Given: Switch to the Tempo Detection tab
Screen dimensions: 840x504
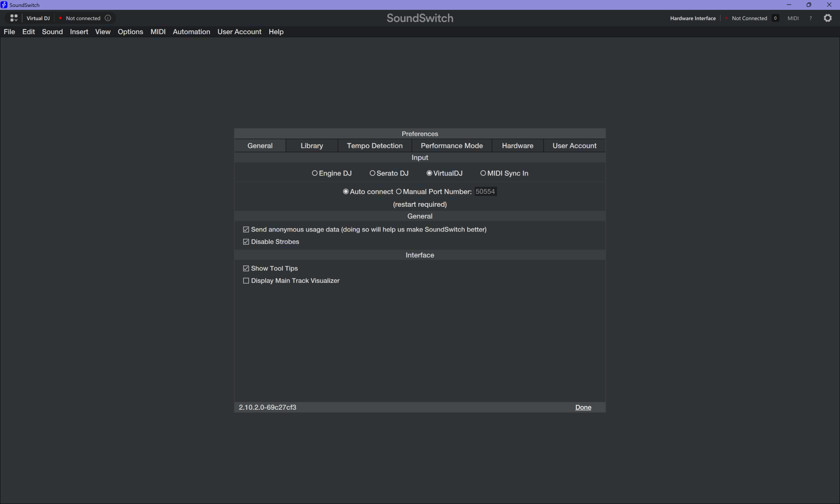Looking at the screenshot, I should coord(374,146).
